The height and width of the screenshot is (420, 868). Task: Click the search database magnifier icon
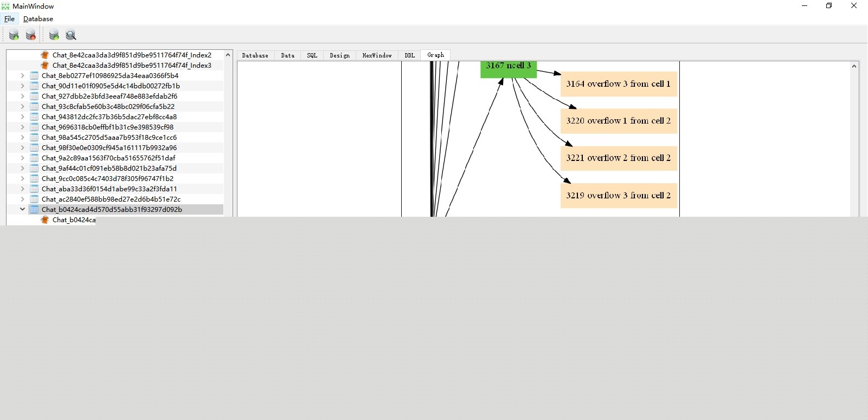pyautogui.click(x=70, y=35)
